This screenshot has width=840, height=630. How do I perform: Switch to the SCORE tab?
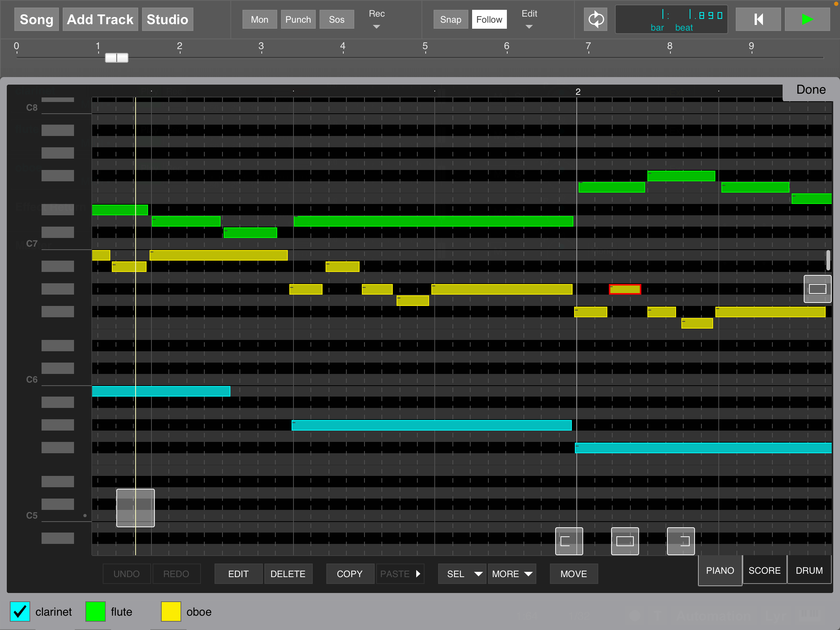point(764,570)
